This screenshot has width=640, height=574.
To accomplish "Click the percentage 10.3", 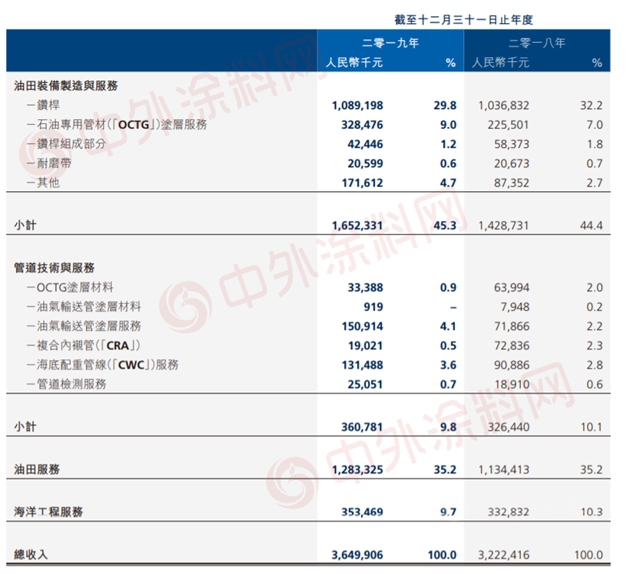I will click(x=591, y=512).
